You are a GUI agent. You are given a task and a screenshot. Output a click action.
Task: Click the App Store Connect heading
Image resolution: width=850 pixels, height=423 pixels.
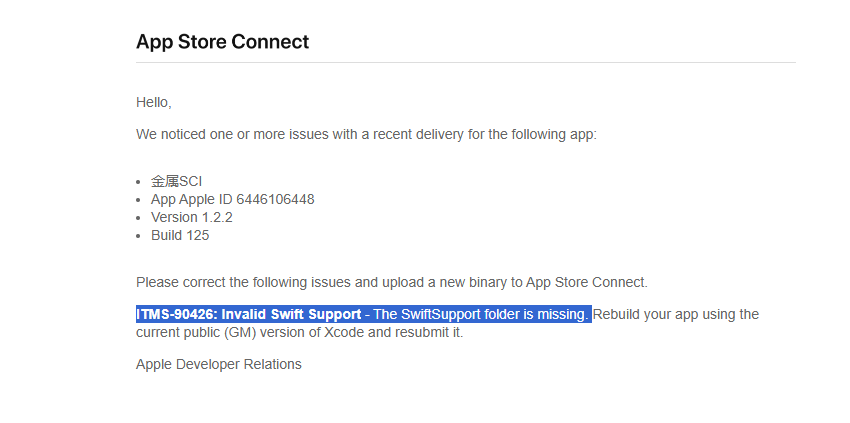222,42
